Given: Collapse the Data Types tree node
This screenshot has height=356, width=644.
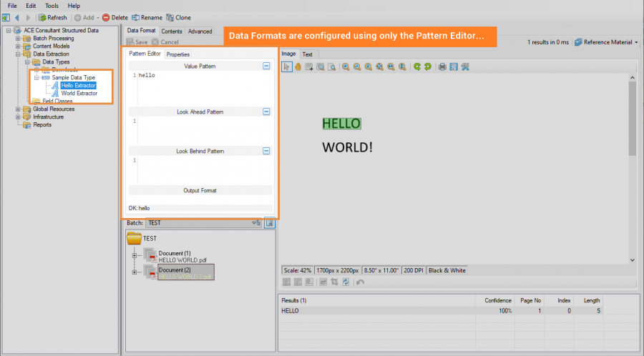Looking at the screenshot, I should [x=27, y=62].
